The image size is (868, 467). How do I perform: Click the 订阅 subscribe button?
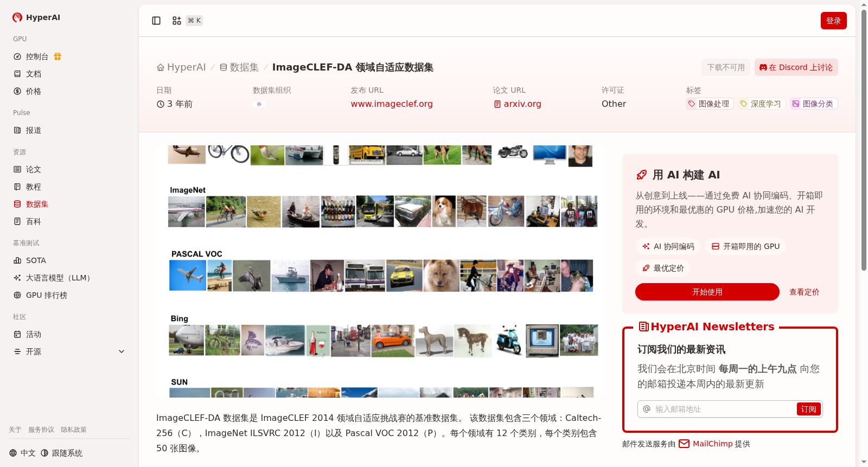pyautogui.click(x=808, y=409)
